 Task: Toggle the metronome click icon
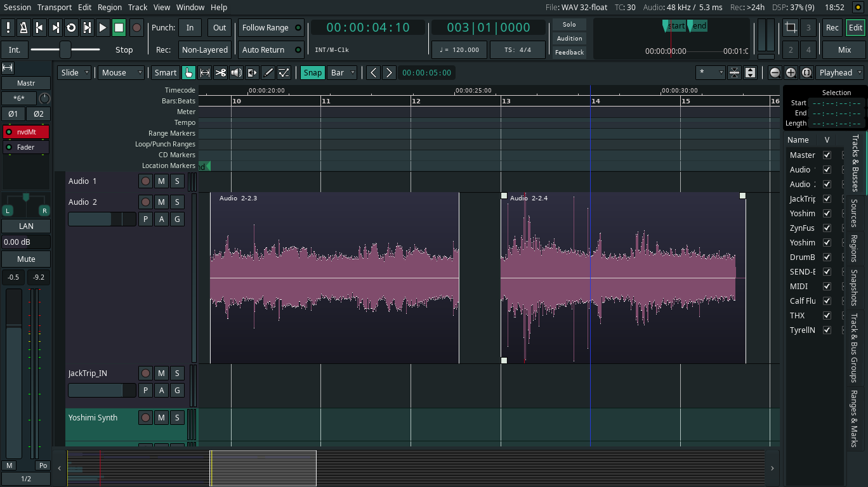coord(23,27)
